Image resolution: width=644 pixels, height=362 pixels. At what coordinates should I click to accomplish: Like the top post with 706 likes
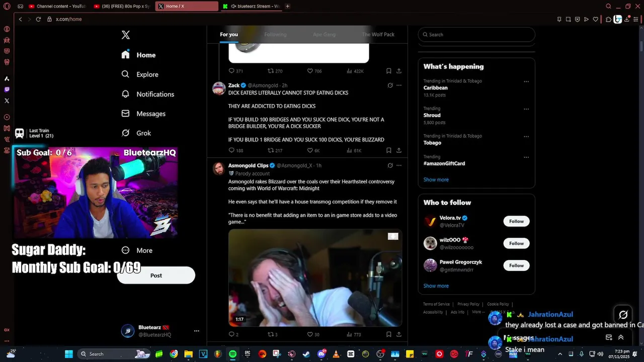314,71
